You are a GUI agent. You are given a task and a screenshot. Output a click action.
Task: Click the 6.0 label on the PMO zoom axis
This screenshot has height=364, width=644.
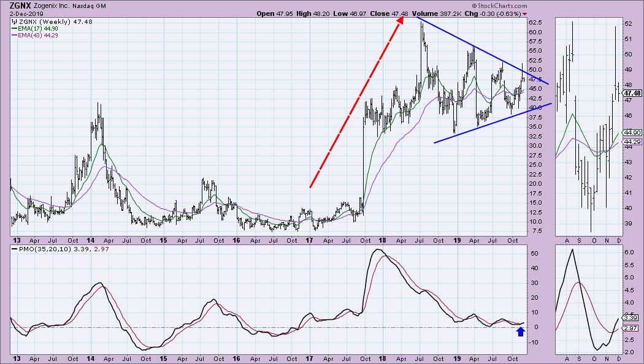pos(629,252)
